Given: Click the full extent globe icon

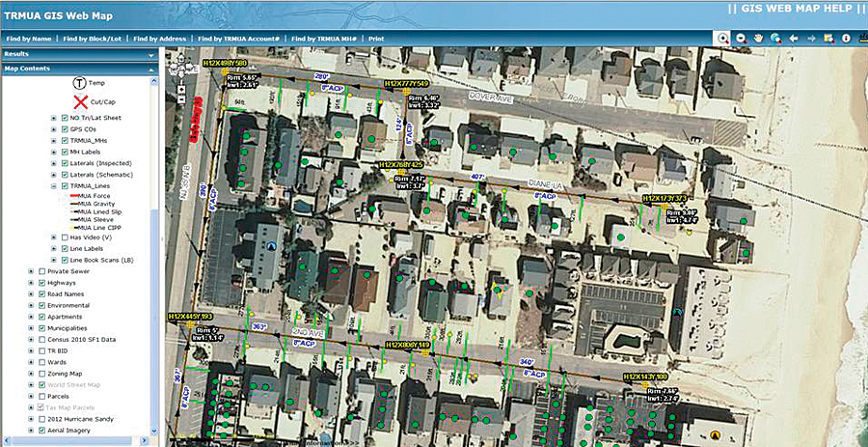Looking at the screenshot, I should [775, 39].
